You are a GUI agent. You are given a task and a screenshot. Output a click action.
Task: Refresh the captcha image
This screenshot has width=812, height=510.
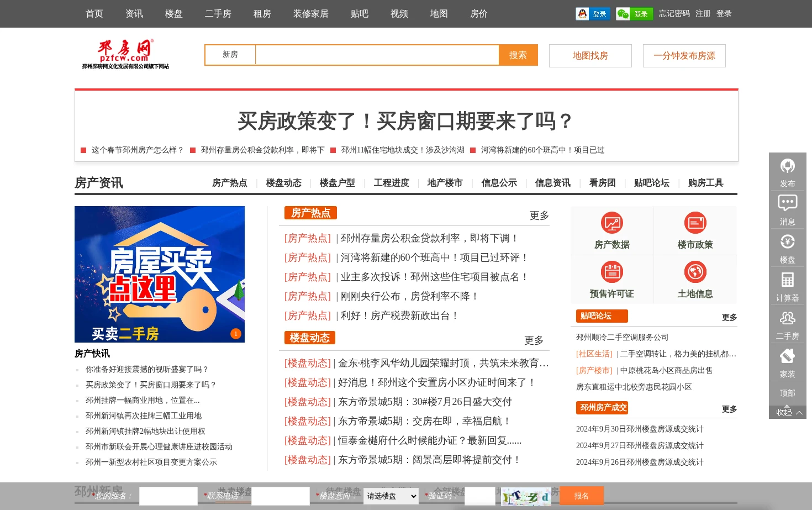pyautogui.click(x=526, y=497)
